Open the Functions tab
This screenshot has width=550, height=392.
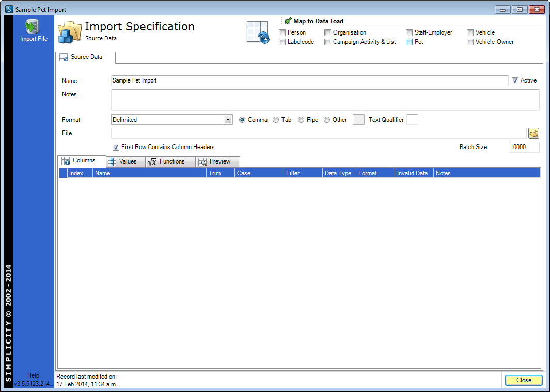click(x=170, y=161)
